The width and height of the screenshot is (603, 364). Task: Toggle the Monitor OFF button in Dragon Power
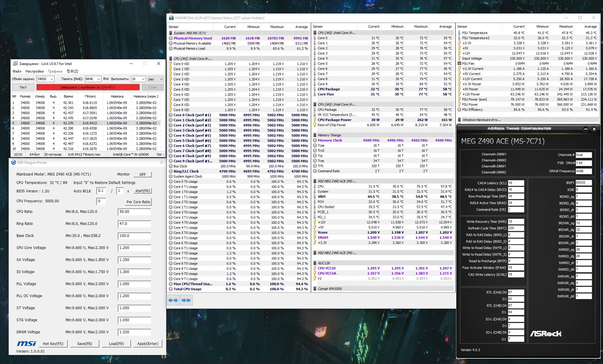[143, 174]
